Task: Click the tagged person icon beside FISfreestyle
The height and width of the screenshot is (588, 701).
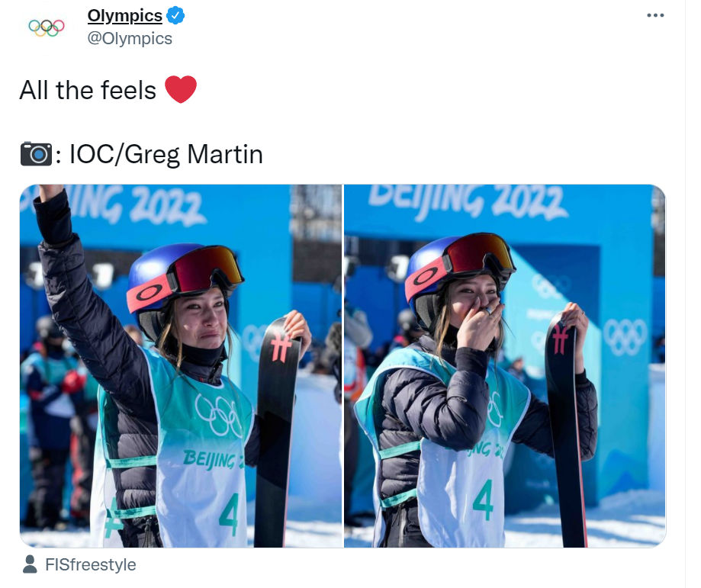Action: point(30,564)
